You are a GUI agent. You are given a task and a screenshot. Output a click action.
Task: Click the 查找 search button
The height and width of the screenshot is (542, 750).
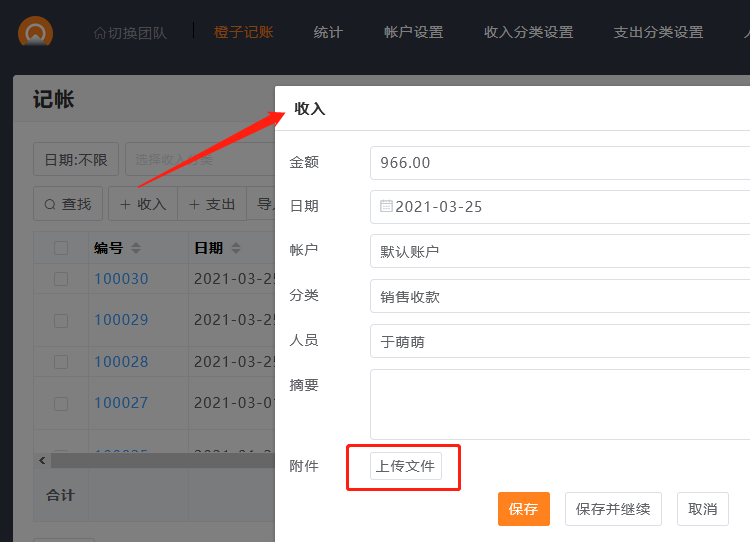click(68, 204)
